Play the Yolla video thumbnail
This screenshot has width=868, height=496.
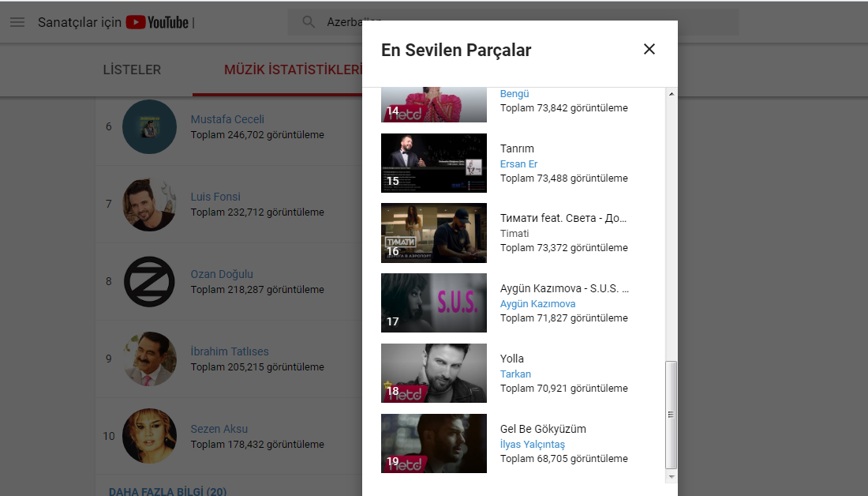pos(434,373)
